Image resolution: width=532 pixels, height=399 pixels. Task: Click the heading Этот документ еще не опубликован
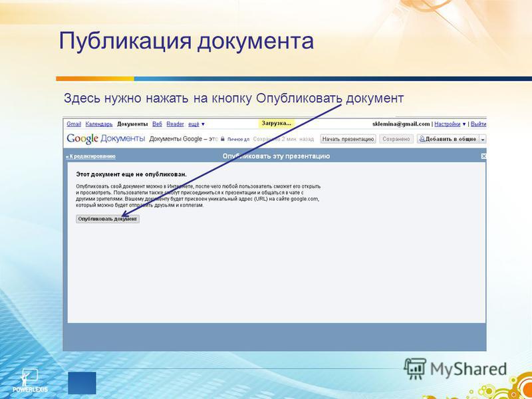pyautogui.click(x=131, y=174)
